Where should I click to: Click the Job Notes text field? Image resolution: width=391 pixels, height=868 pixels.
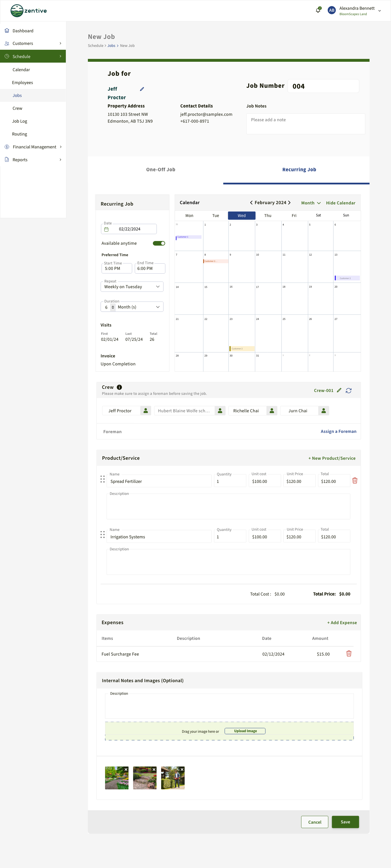point(305,124)
